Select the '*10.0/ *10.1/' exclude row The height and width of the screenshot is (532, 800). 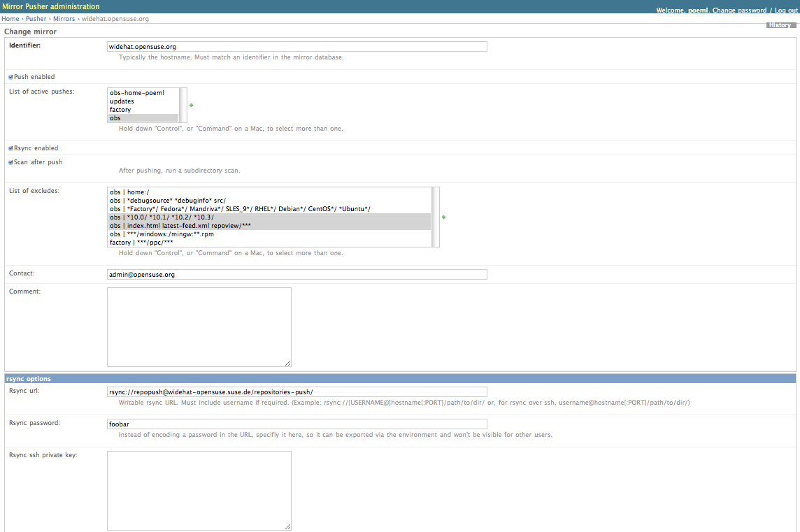click(x=269, y=217)
